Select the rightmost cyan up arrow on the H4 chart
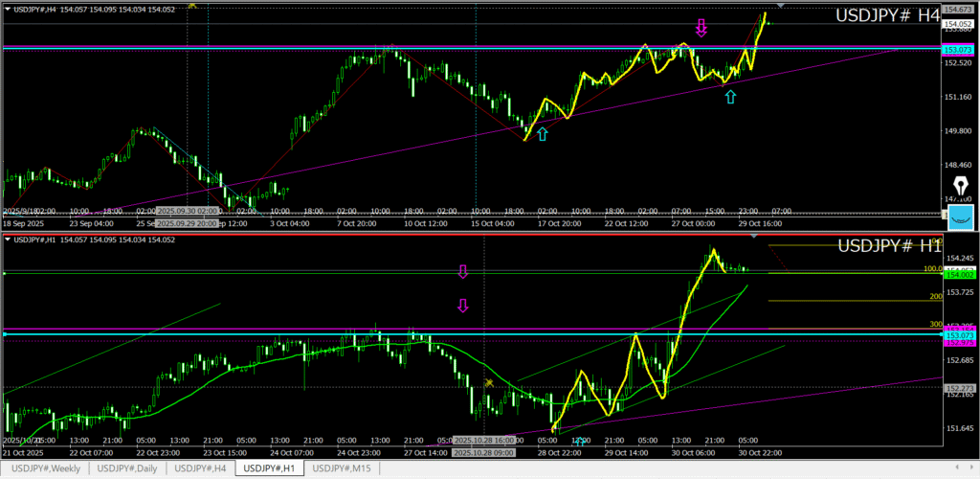Screen dimensions: 980x479 (x=730, y=97)
